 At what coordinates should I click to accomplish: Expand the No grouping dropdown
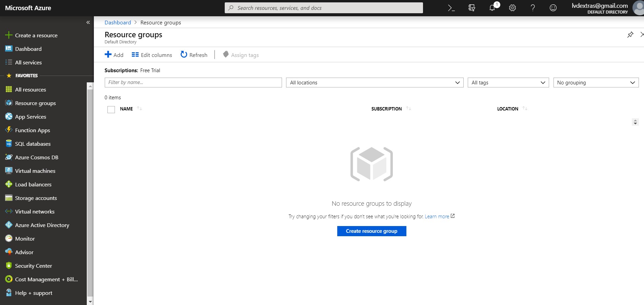tap(596, 83)
